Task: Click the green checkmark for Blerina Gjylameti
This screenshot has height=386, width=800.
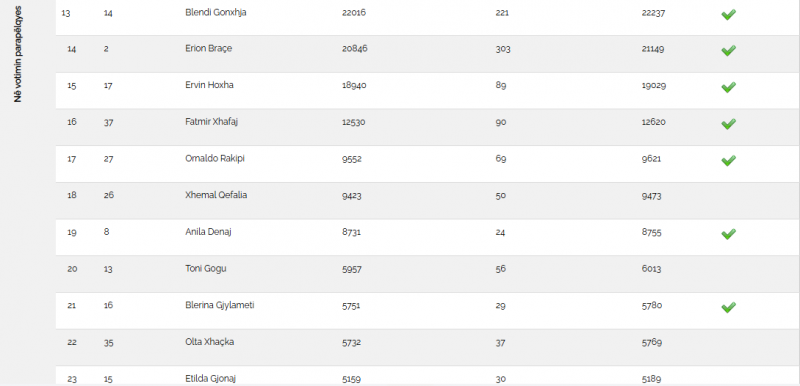Action: coord(728,307)
